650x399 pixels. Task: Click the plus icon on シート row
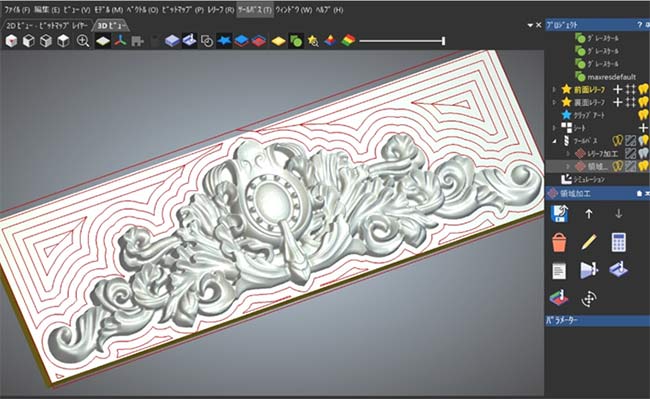[643, 128]
